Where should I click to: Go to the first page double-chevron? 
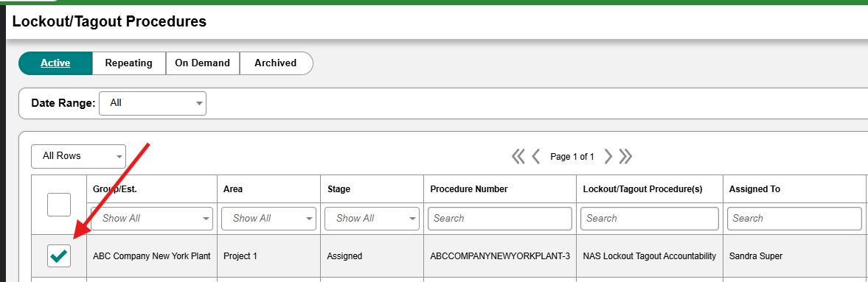coord(518,157)
